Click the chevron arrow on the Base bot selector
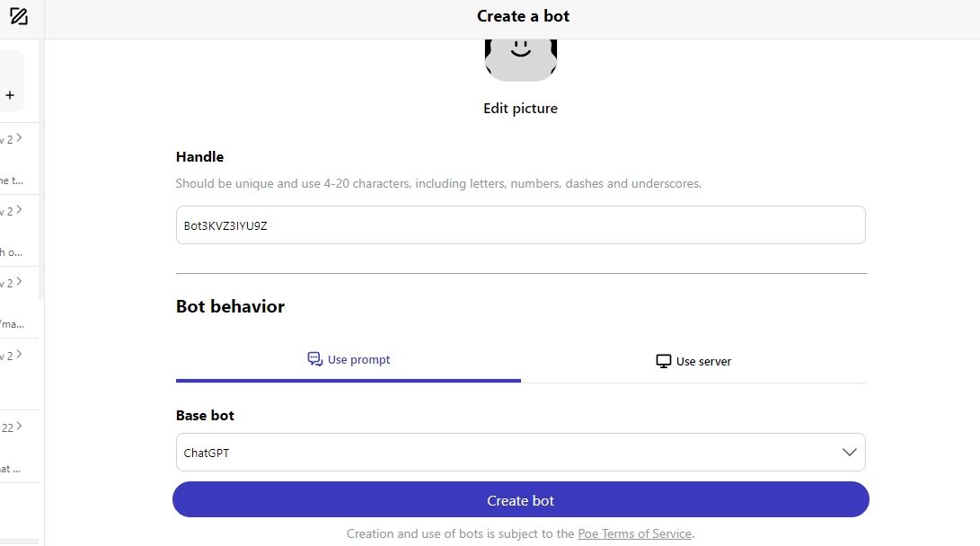980x546 pixels. click(x=849, y=453)
